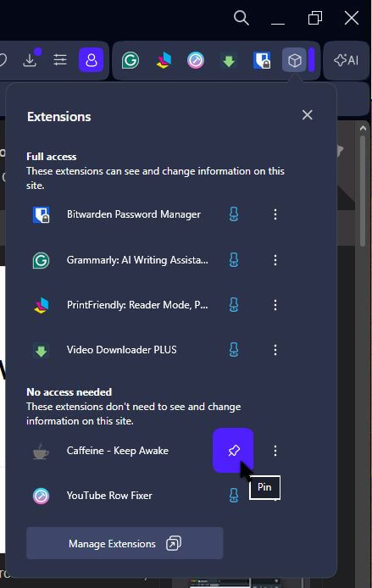
Task: Click YouTube Row Fixer toolbar icon
Action: coord(196,60)
